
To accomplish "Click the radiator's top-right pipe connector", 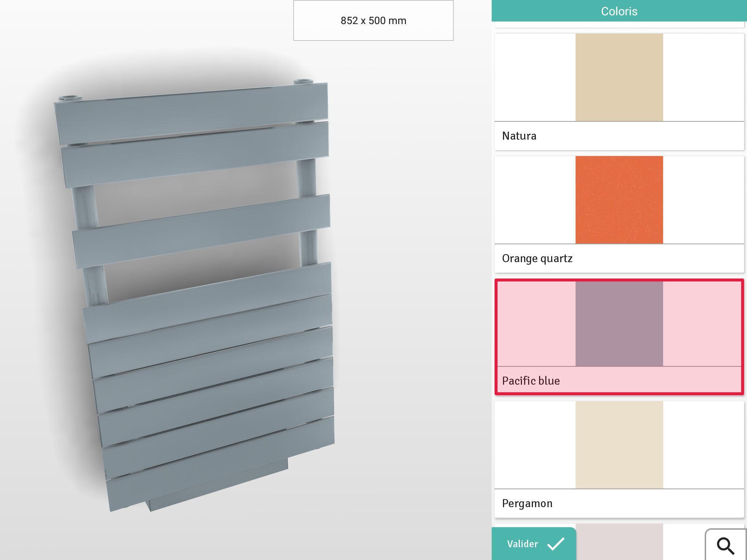I will tap(303, 81).
